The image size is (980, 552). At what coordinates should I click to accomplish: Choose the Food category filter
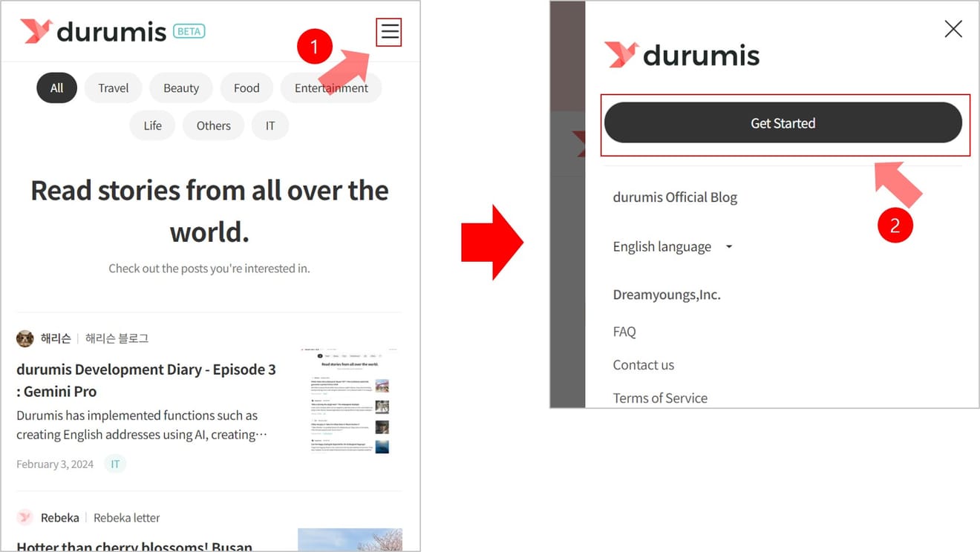[246, 88]
